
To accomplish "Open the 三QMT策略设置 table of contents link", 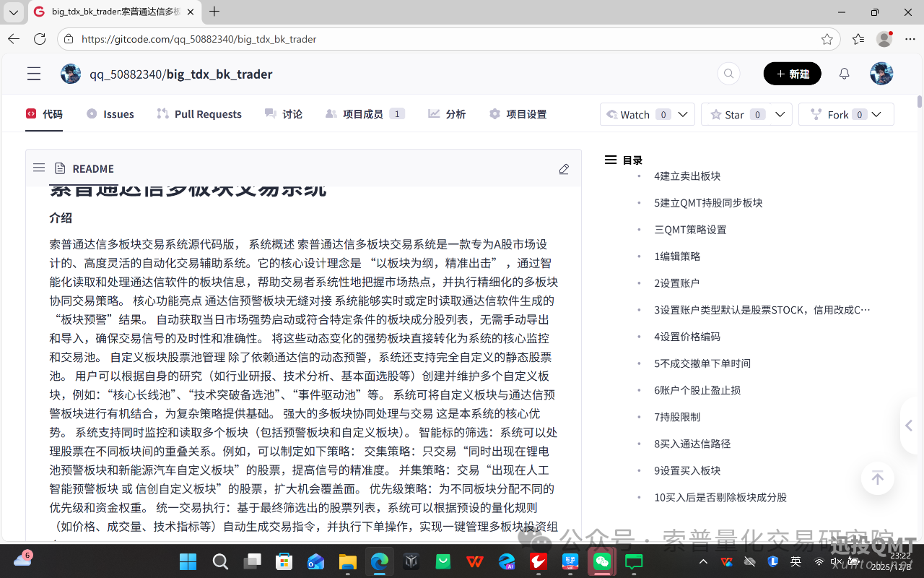I will pos(689,229).
